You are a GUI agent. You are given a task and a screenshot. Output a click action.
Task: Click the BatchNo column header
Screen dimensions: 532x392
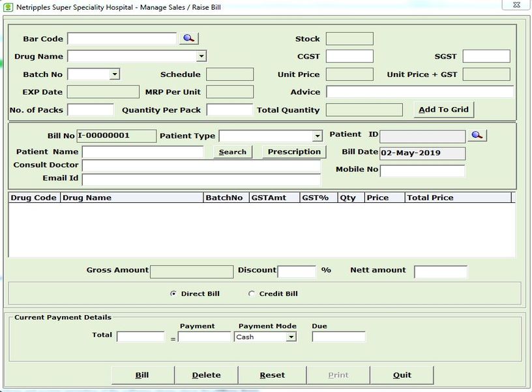tap(226, 198)
